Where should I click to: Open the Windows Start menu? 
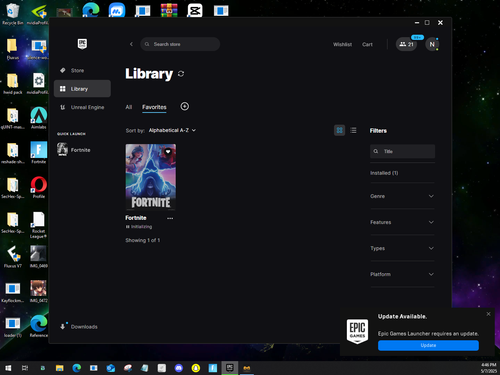[x=8, y=368]
